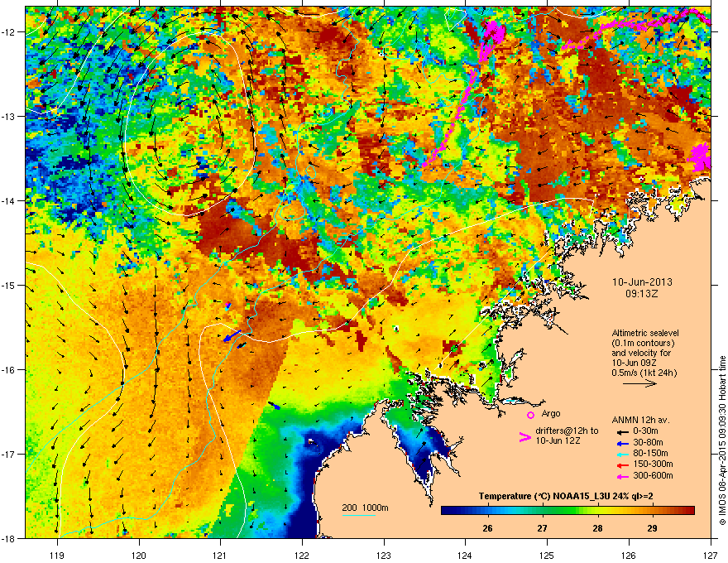This screenshot has width=728, height=563.
Task: Click latitude axis label -12
Action: point(9,32)
